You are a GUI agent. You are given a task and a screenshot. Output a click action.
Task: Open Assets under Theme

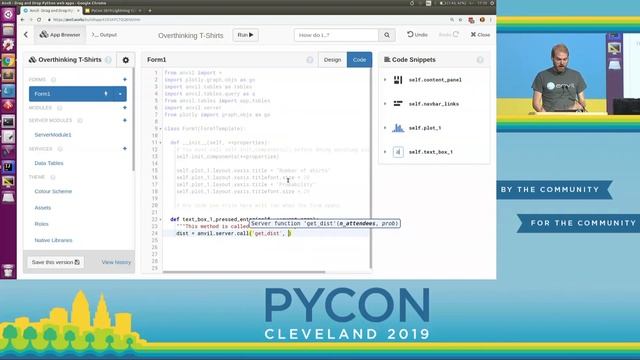coord(42,208)
